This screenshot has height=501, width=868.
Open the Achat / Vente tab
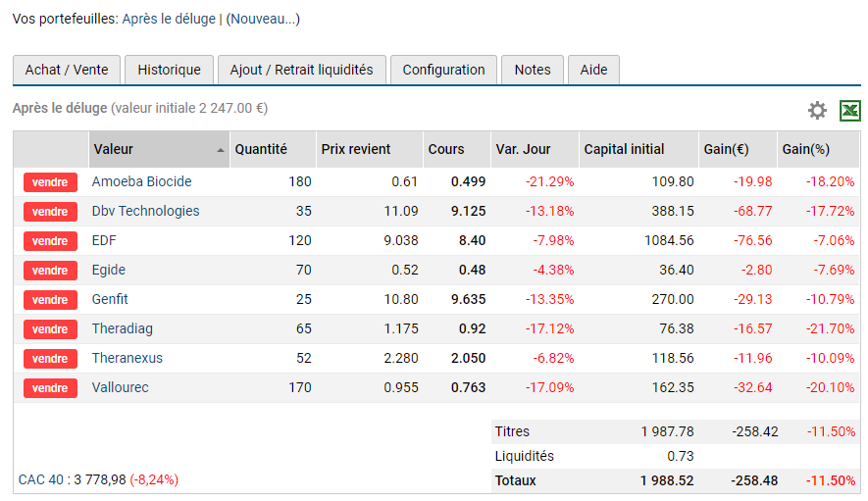click(x=67, y=70)
